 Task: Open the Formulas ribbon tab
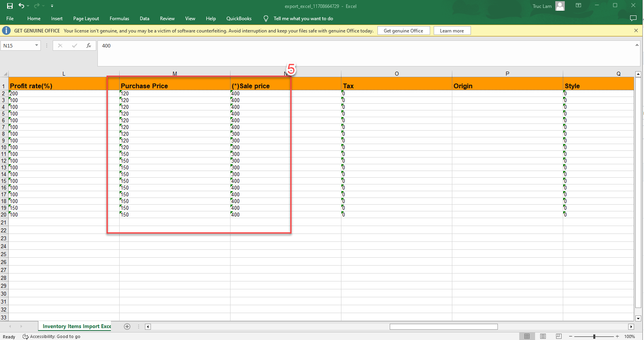click(119, 19)
